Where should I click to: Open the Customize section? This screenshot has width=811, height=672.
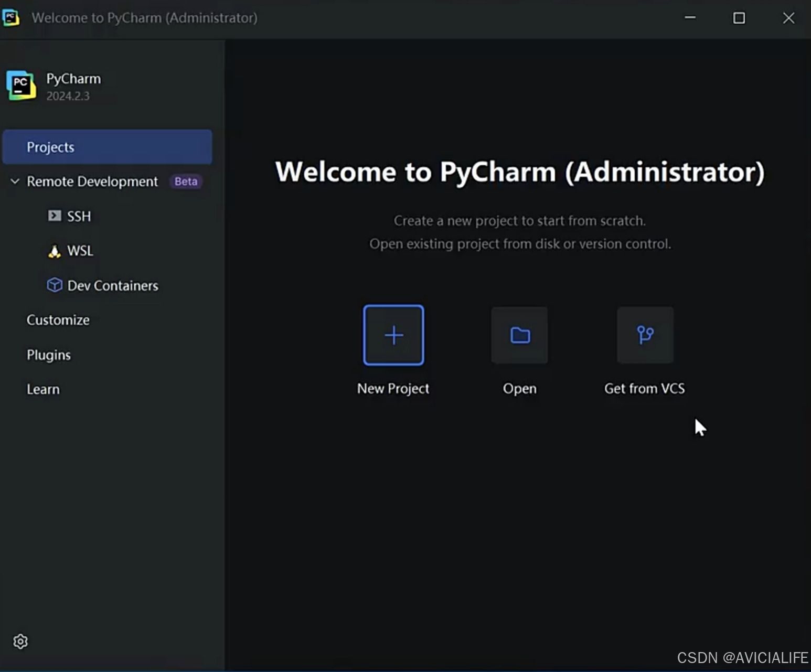point(58,320)
